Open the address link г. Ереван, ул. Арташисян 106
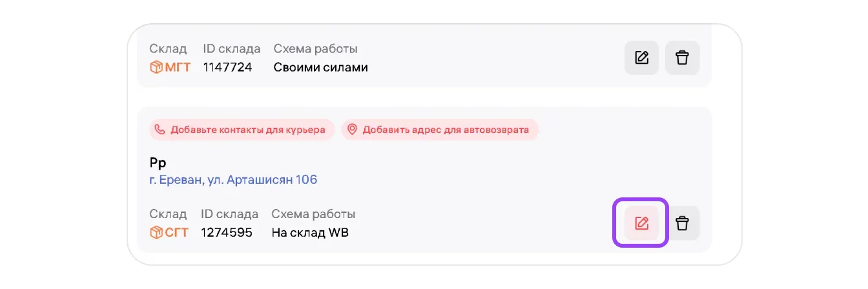Image resolution: width=868 pixels, height=289 pixels. coord(233,179)
